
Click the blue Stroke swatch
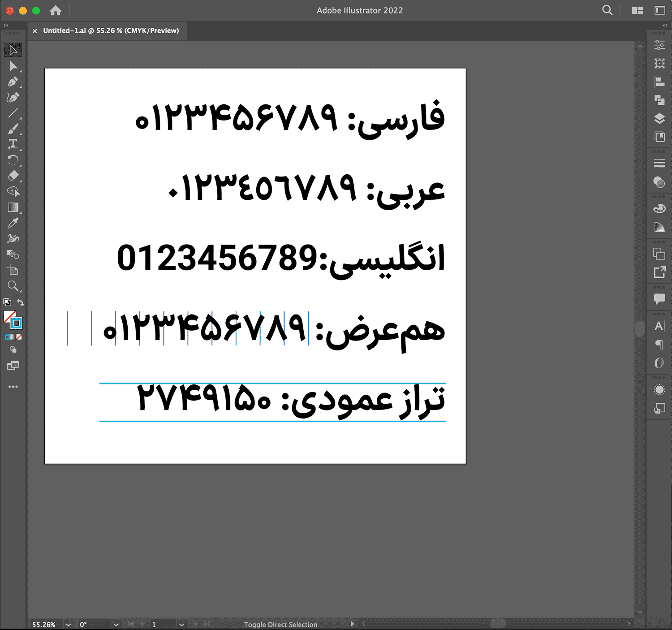(x=17, y=323)
